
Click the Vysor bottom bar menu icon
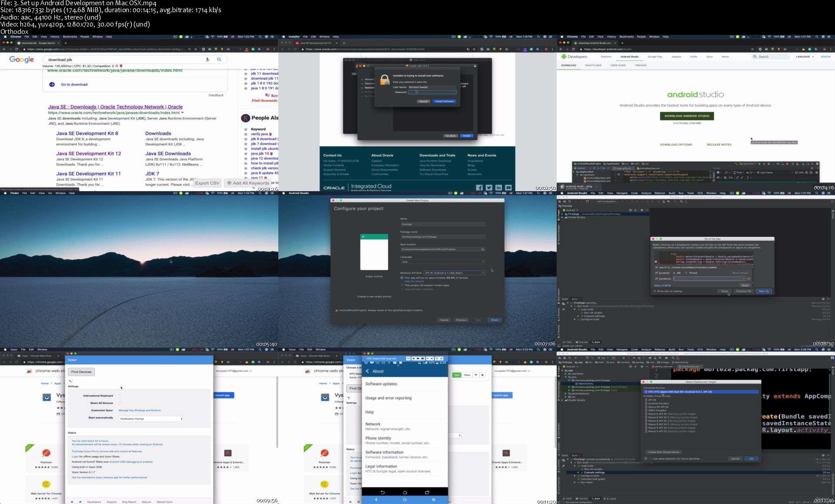click(x=433, y=500)
